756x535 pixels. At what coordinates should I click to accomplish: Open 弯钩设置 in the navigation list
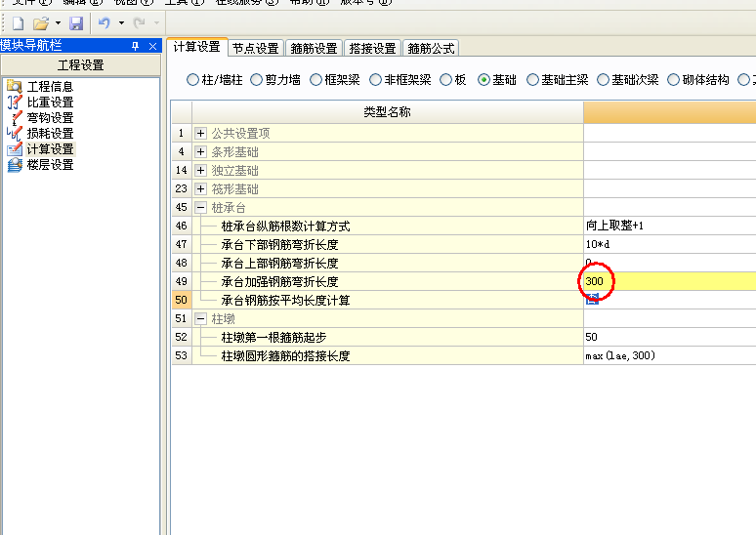50,117
